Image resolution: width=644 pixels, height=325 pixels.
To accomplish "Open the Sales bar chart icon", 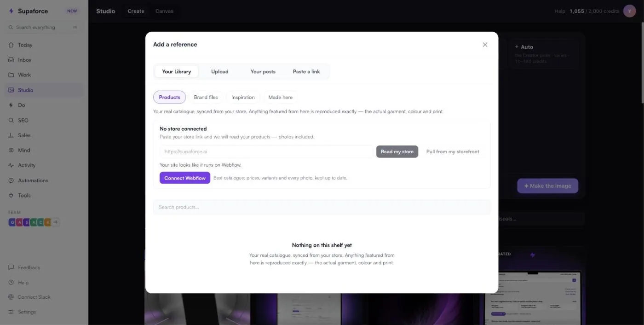I will tap(11, 135).
